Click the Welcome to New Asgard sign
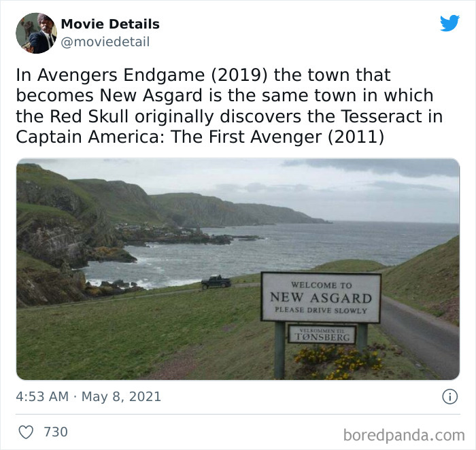The height and width of the screenshot is (450, 476). tap(320, 297)
